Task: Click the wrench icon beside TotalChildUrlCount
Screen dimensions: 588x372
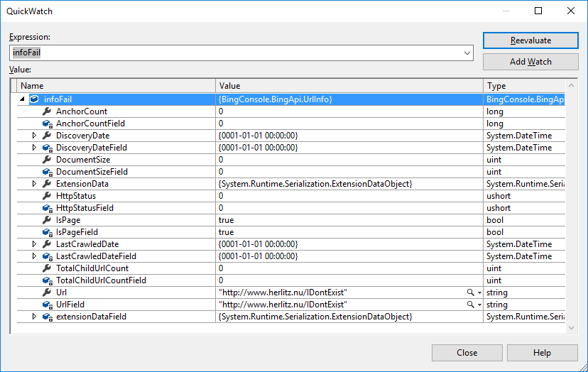Action: pyautogui.click(x=47, y=268)
